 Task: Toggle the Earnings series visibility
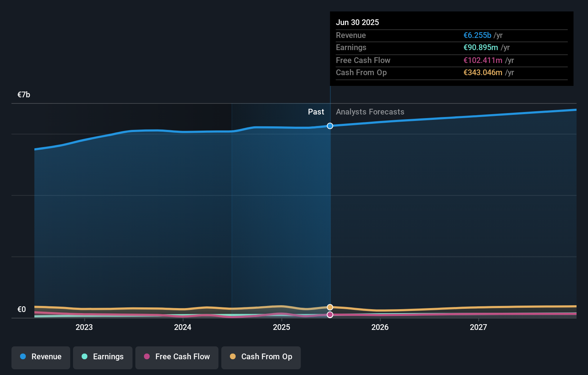tap(103, 357)
